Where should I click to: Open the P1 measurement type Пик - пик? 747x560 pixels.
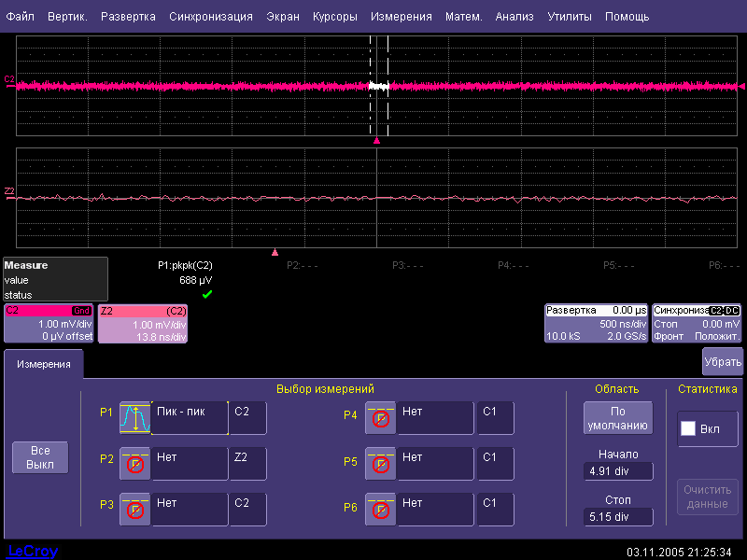(x=190, y=418)
